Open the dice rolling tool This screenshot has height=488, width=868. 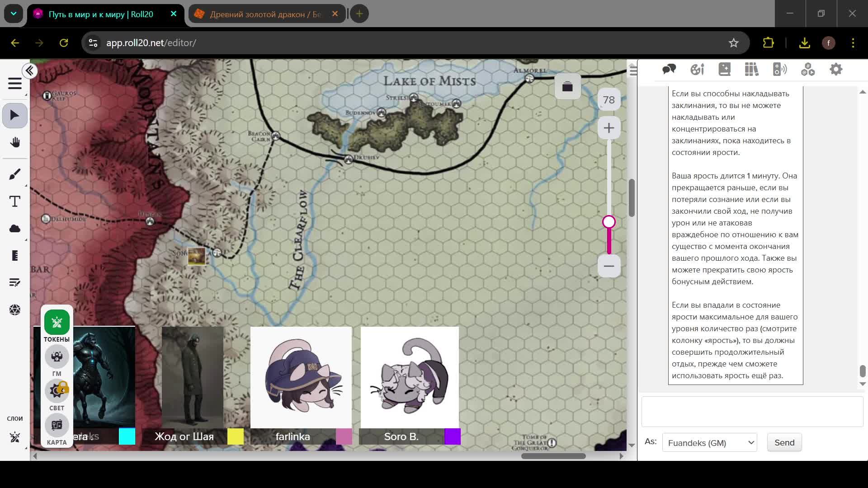point(15,310)
